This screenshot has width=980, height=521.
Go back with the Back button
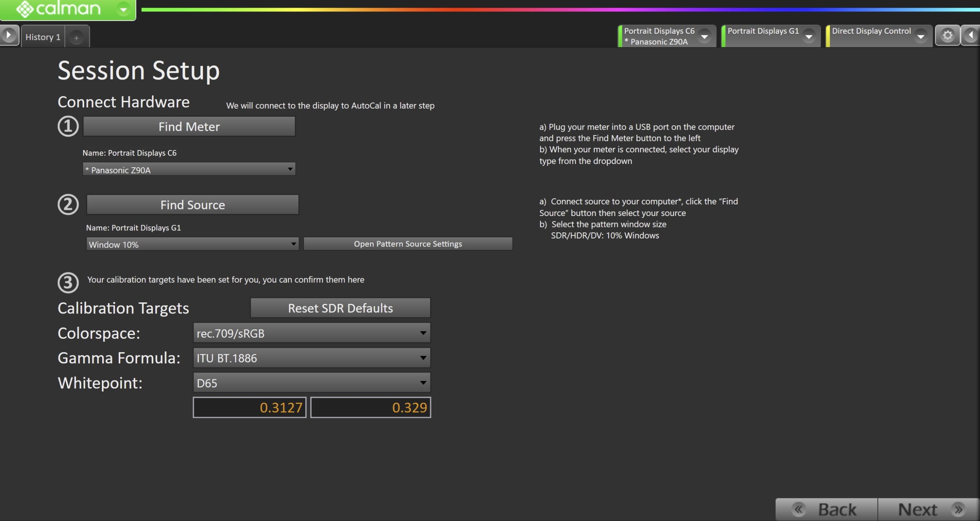826,509
